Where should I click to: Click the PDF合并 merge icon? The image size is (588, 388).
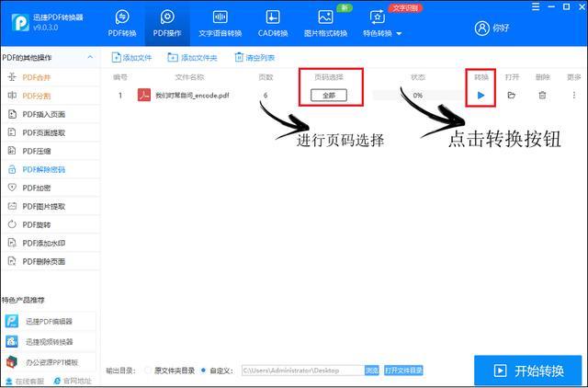12,77
